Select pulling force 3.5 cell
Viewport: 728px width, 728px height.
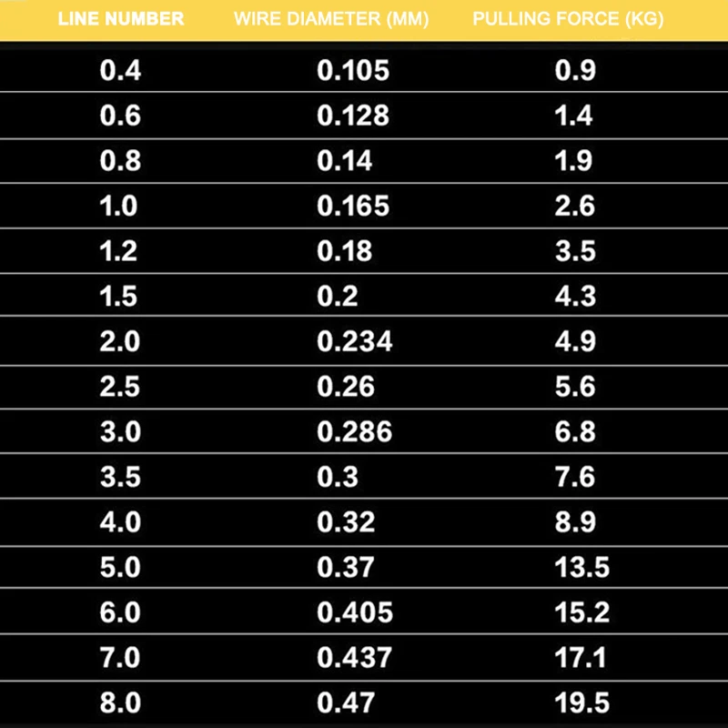(x=575, y=251)
